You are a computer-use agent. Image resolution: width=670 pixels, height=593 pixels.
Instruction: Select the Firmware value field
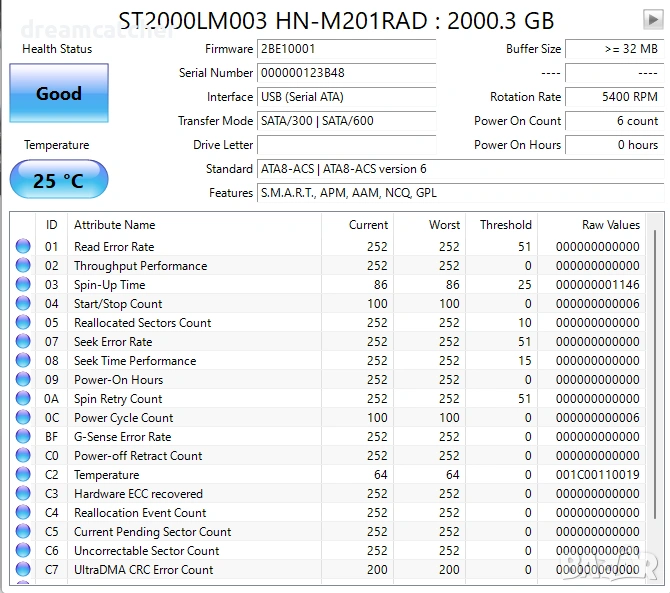[x=346, y=49]
